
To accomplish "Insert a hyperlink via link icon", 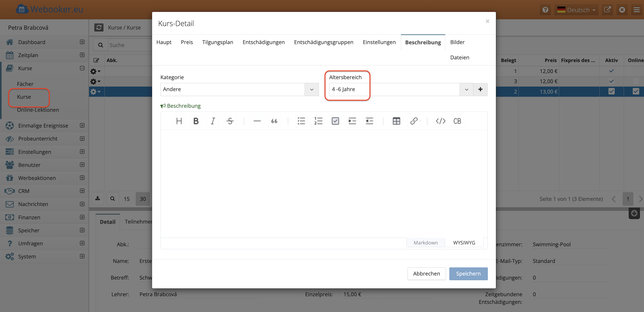I will pyautogui.click(x=414, y=121).
